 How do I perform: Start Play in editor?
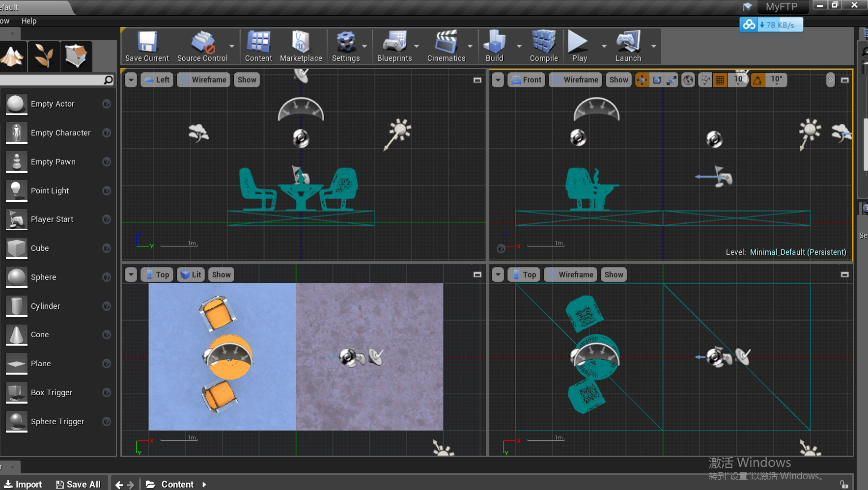click(x=578, y=46)
